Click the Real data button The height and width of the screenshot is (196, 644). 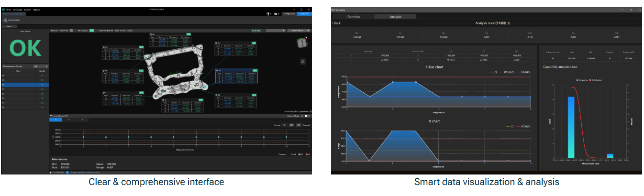pos(256,31)
